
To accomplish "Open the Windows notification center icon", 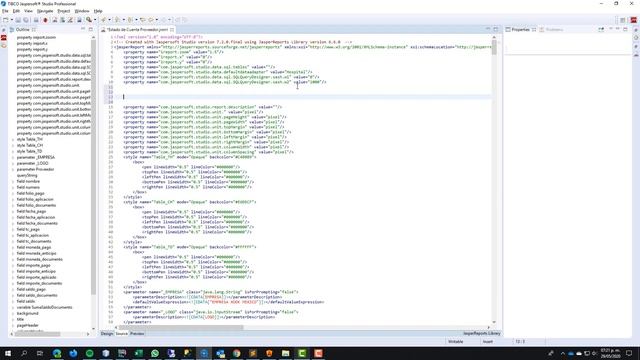I will pyautogui.click(x=629, y=353).
